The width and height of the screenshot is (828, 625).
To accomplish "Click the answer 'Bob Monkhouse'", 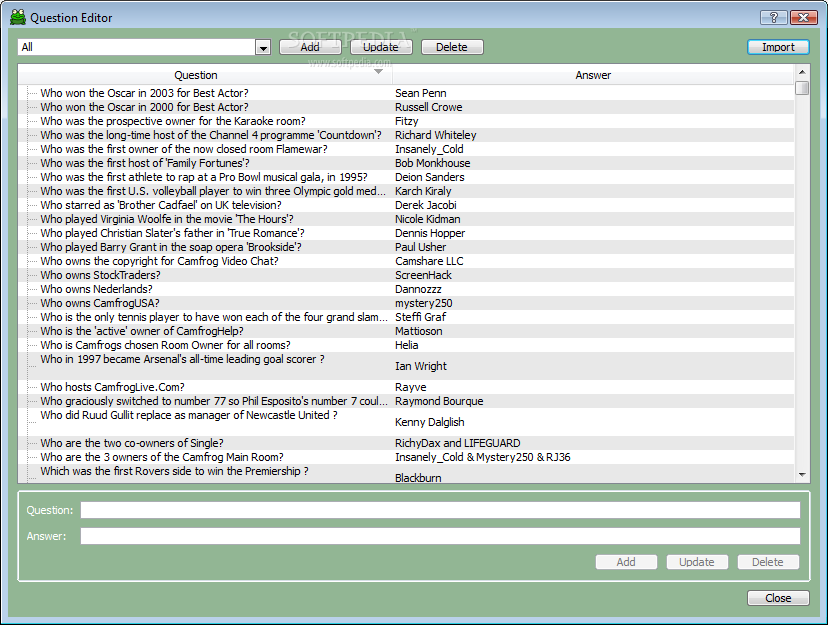I will click(432, 163).
